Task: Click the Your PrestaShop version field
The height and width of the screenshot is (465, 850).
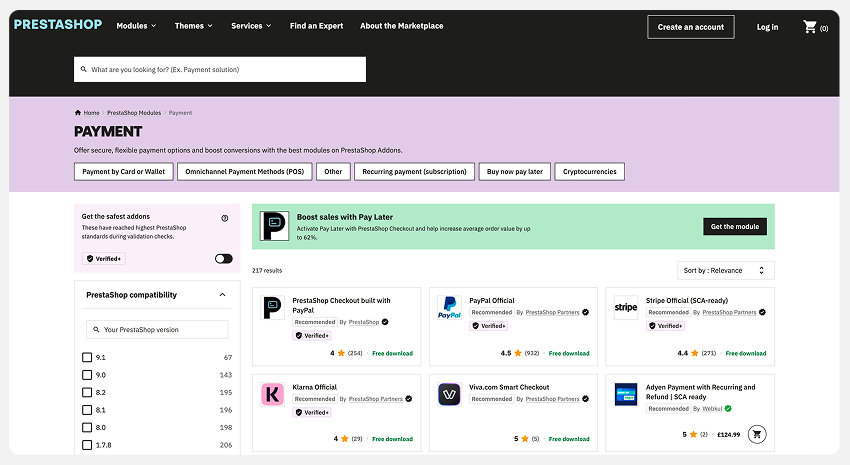Action: click(157, 330)
